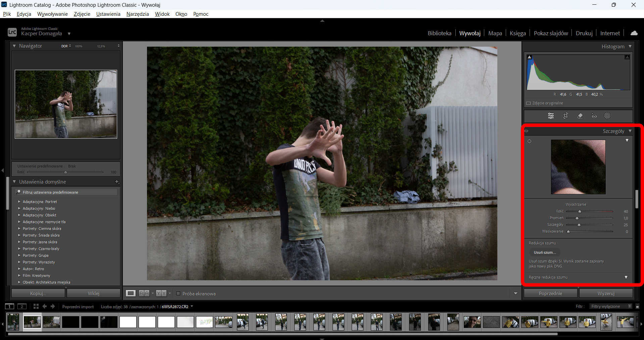This screenshot has width=644, height=340.
Task: Click the Usuń szum... button
Action: (x=545, y=252)
